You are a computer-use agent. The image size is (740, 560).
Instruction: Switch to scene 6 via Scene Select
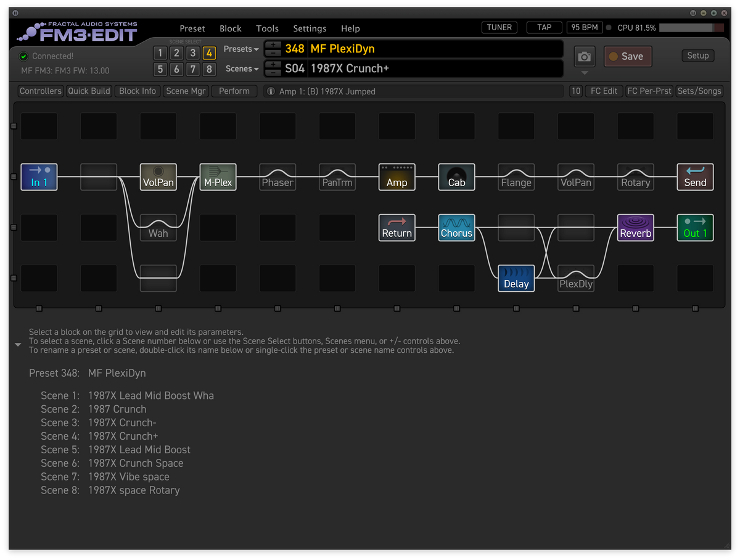tap(176, 69)
